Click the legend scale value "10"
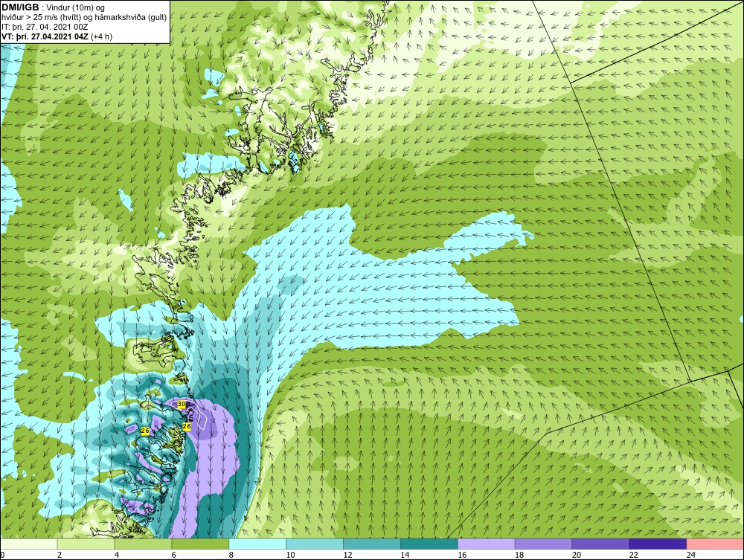The height and width of the screenshot is (560, 744). 290,555
